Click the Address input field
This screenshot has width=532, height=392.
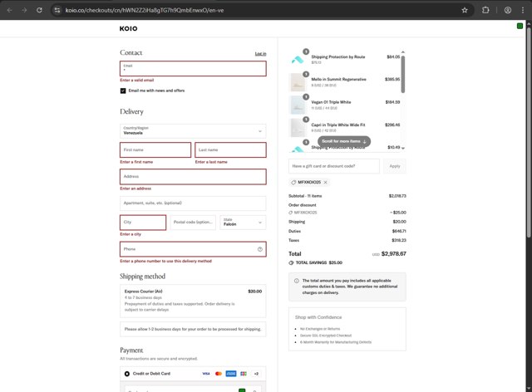pyautogui.click(x=193, y=177)
